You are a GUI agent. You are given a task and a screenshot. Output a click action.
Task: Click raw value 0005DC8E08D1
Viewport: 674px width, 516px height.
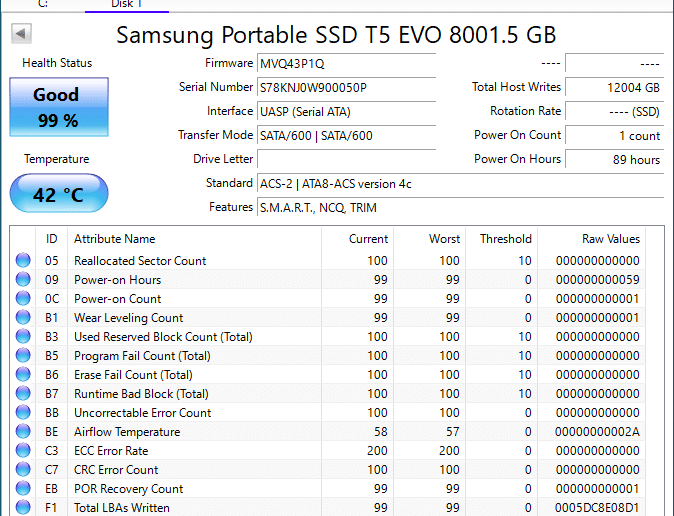tap(597, 507)
